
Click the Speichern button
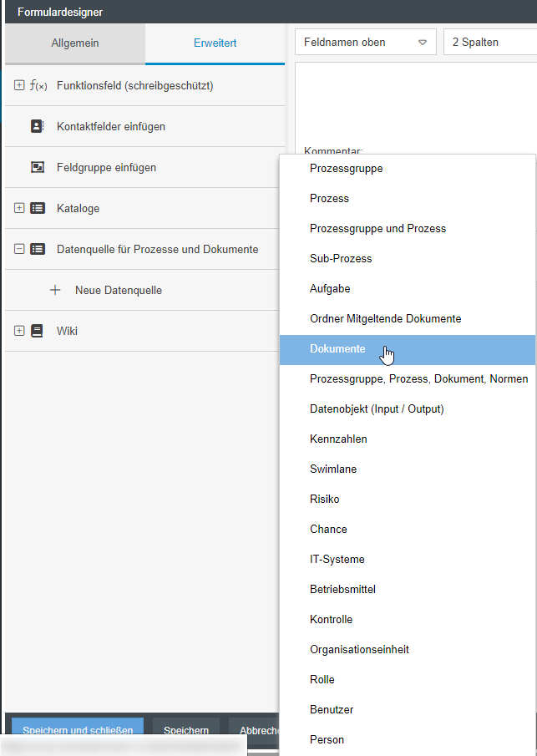[185, 730]
